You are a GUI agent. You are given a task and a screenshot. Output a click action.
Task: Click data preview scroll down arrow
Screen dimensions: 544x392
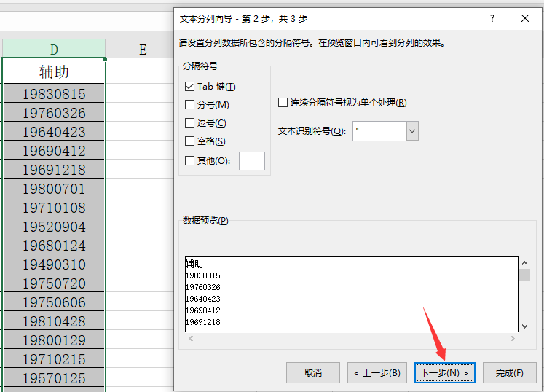[x=524, y=327]
